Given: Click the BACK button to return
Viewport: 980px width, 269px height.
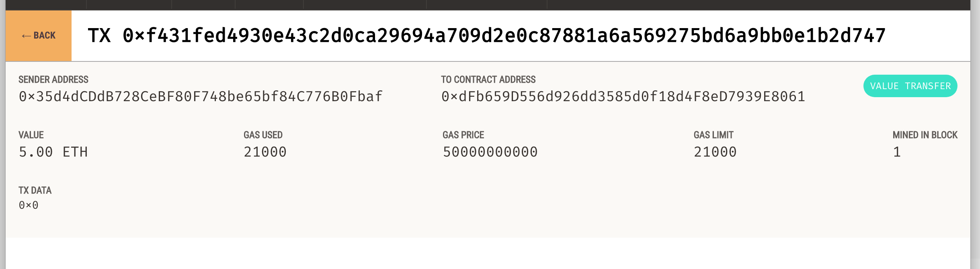Looking at the screenshot, I should (38, 35).
